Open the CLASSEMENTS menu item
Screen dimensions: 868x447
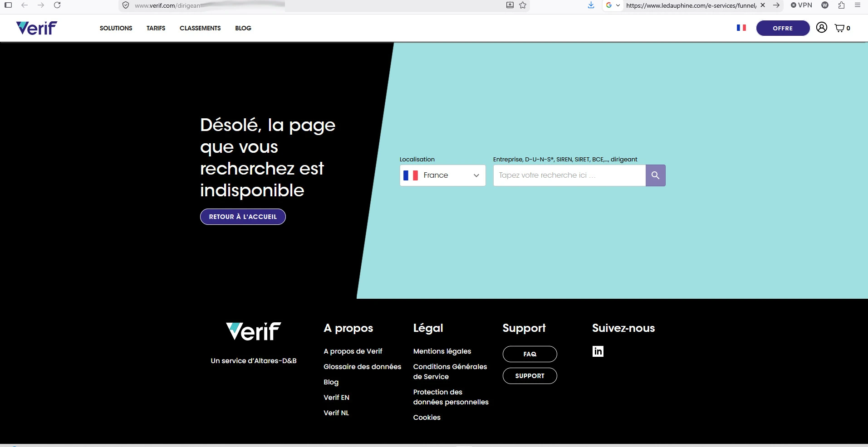(x=200, y=28)
